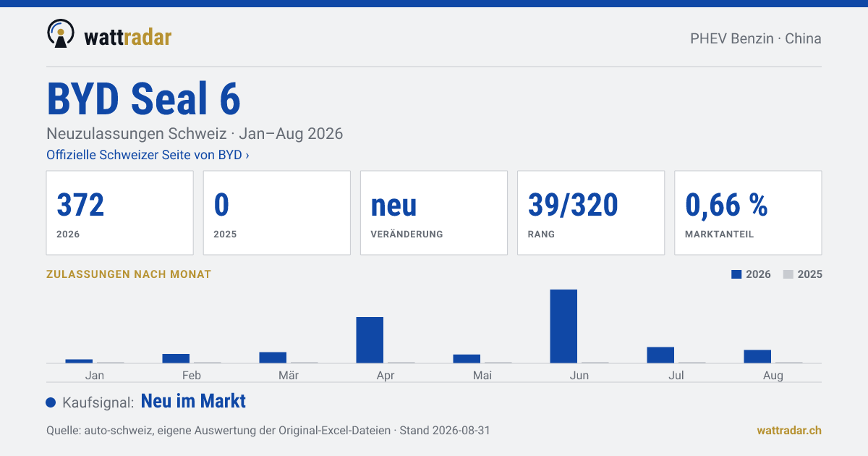Viewport: 868px width, 456px height.
Task: Click the 'Apr' month axis label
Action: 386,376
